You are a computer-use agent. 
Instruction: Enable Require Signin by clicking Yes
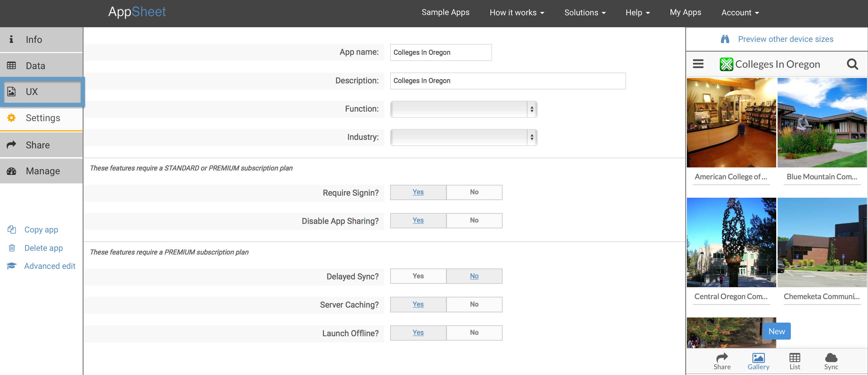[418, 192]
